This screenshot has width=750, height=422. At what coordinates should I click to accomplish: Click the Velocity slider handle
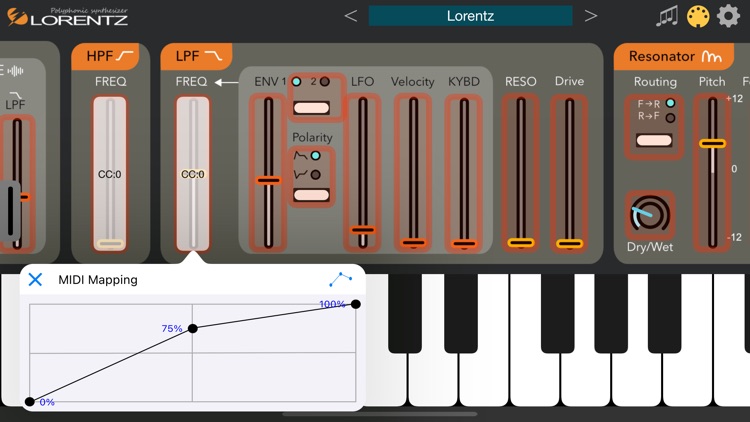(x=414, y=243)
